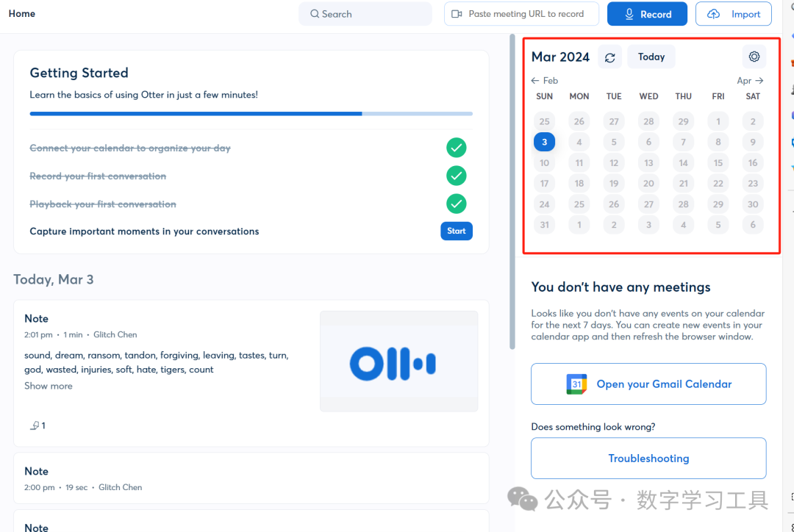Select March 21 in the calendar
Image resolution: width=794 pixels, height=532 pixels.
tap(683, 184)
